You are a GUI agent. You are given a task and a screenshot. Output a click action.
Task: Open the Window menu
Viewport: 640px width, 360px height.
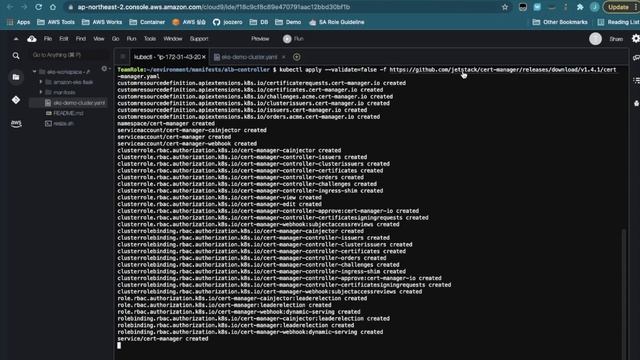[x=173, y=39]
